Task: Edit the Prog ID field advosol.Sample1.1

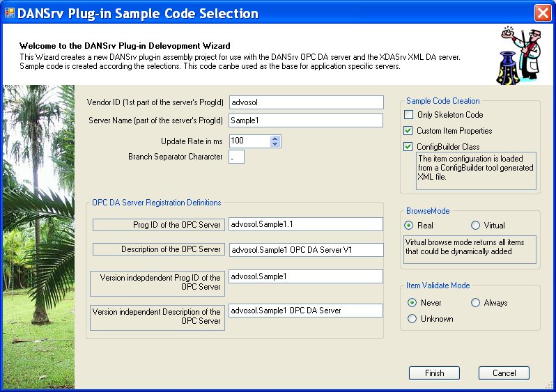Action: [x=306, y=224]
